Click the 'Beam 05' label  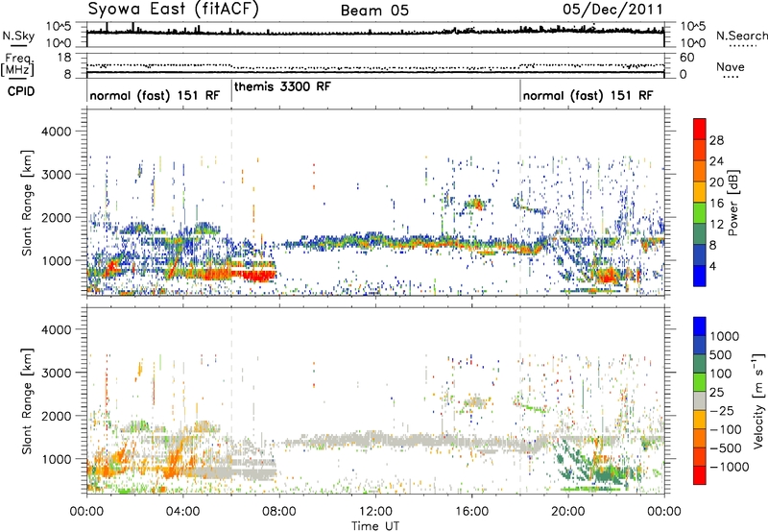pos(374,11)
